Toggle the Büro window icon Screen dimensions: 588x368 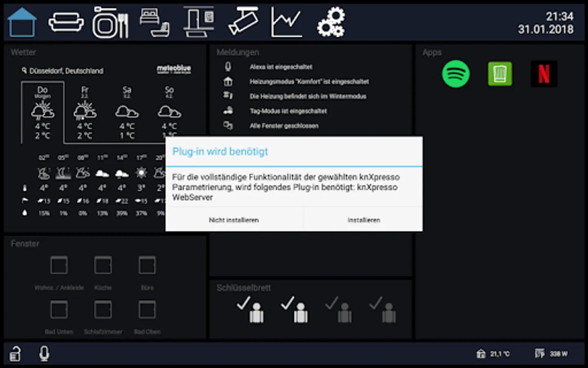147,265
